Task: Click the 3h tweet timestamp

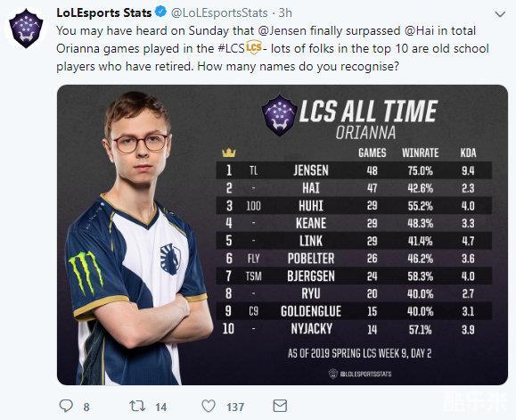Action: click(x=285, y=12)
